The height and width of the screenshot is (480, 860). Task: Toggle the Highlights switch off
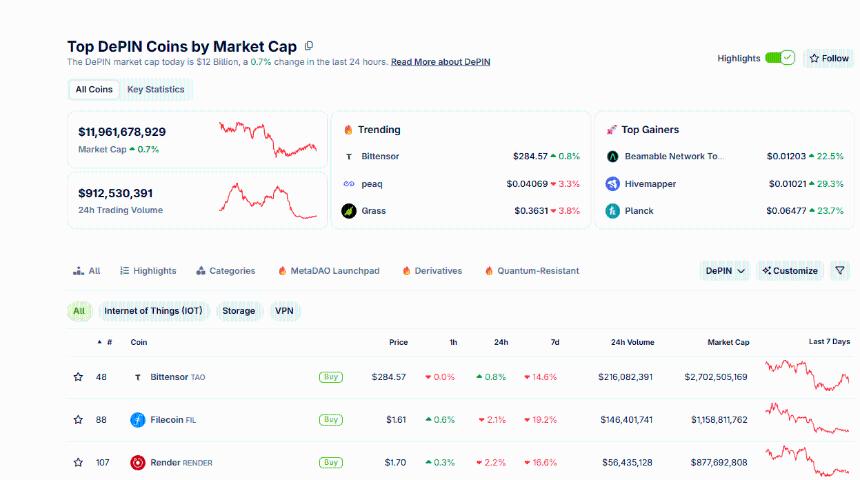click(780, 58)
